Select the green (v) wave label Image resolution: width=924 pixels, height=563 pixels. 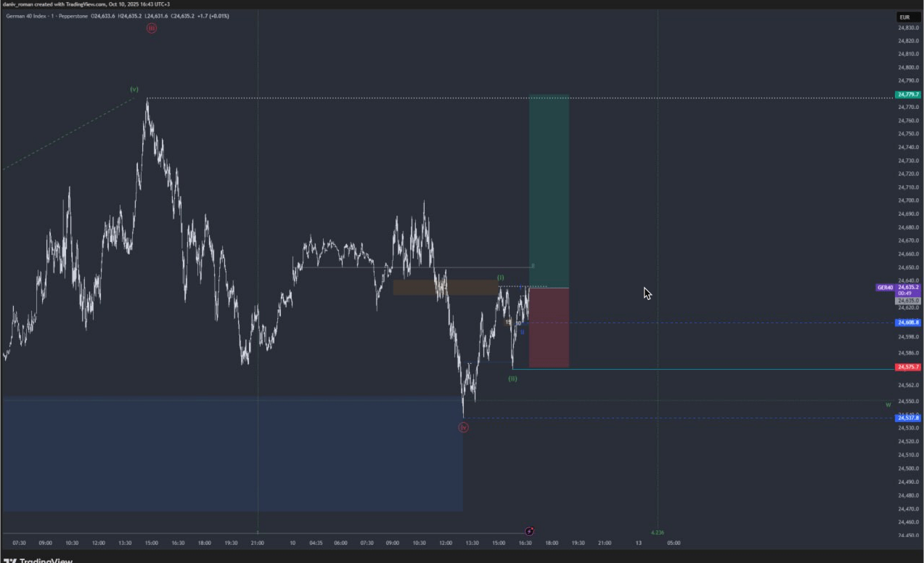pyautogui.click(x=134, y=89)
